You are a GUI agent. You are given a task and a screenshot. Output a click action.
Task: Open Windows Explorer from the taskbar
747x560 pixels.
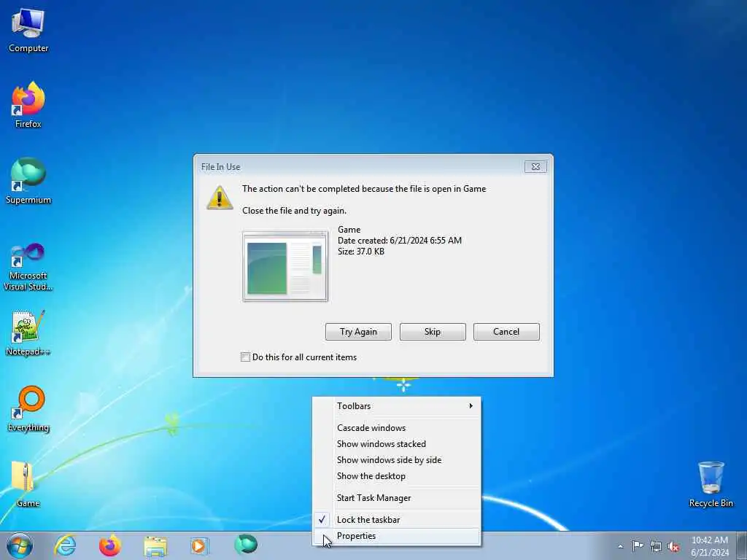155,545
